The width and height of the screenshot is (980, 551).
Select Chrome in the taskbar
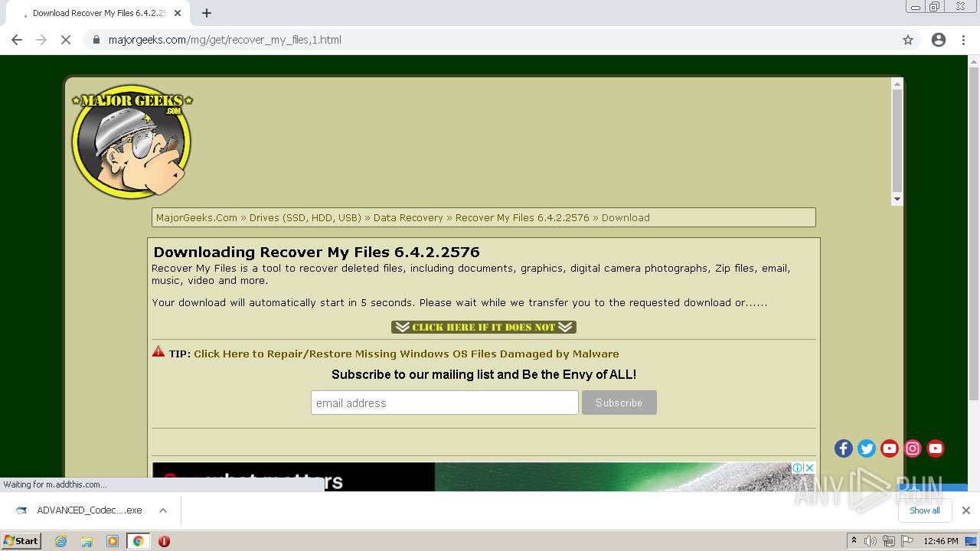(x=139, y=541)
